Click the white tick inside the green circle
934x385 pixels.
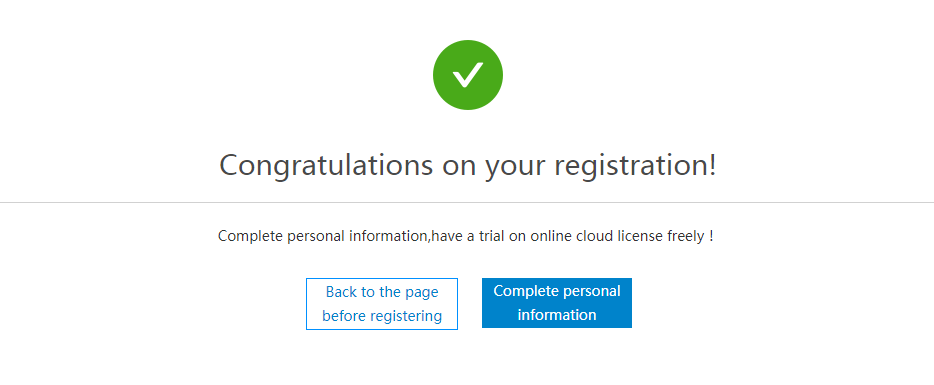coord(468,75)
